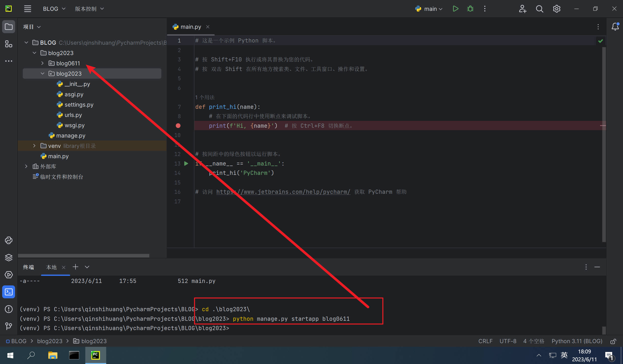Close the 本地 terminal tab
This screenshot has width=623, height=364.
[x=63, y=267]
